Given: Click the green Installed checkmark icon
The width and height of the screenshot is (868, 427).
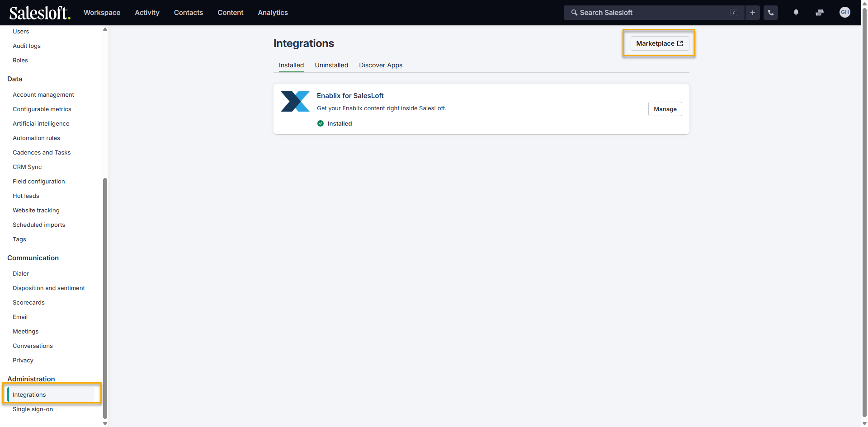Looking at the screenshot, I should pos(321,123).
